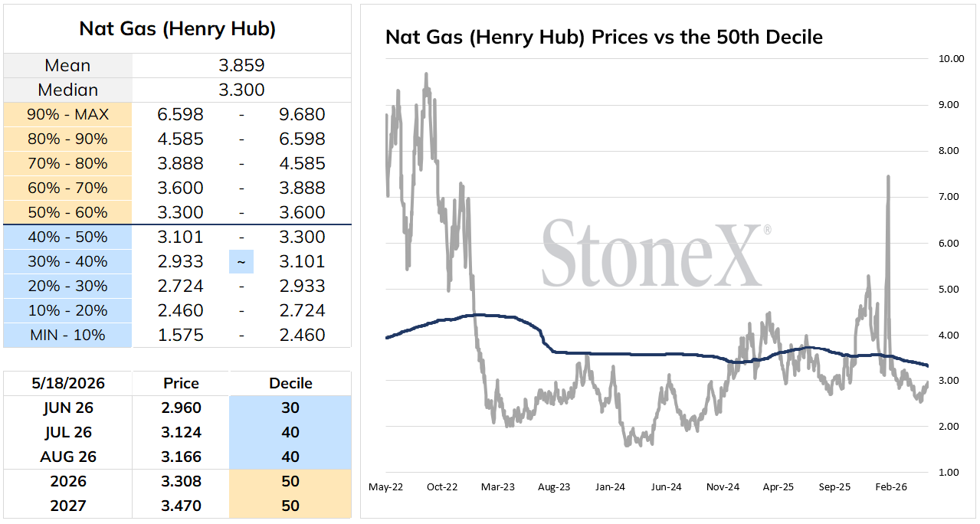Screen dimensions: 980x524
Task: Select the JUL 26 decile cell 40
Action: click(x=290, y=432)
